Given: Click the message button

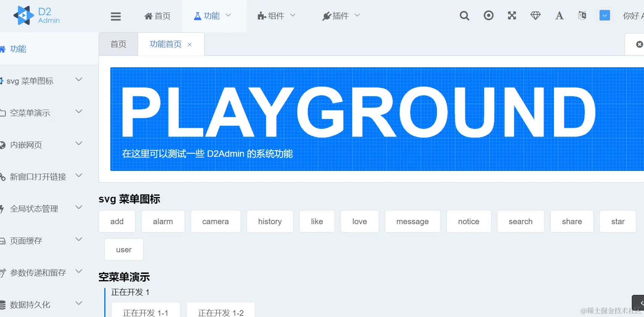Looking at the screenshot, I should click(x=413, y=221).
